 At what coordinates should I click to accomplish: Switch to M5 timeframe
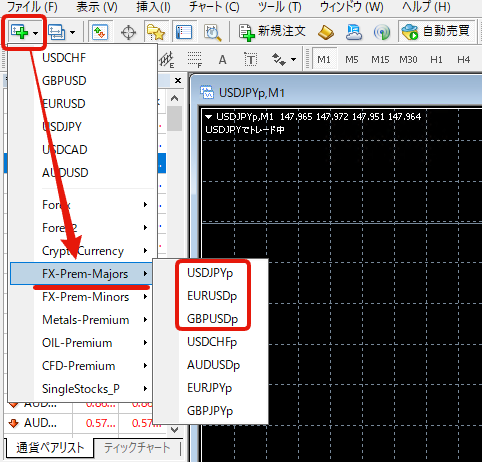coord(352,60)
